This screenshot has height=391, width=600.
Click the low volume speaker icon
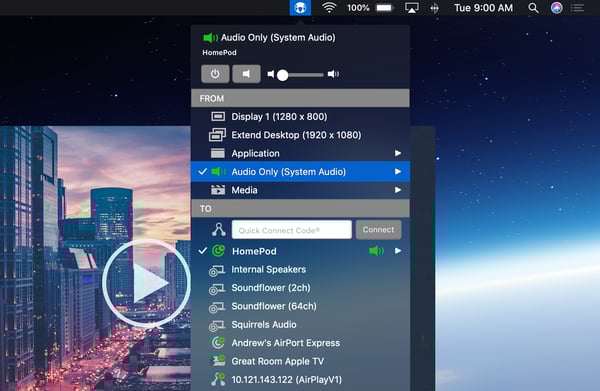271,74
